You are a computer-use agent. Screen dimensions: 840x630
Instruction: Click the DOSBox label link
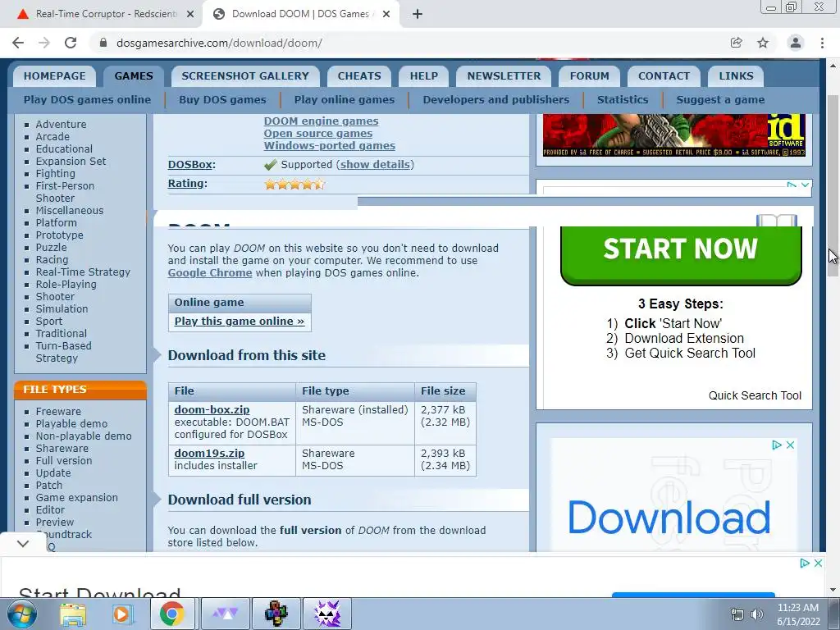(x=192, y=164)
